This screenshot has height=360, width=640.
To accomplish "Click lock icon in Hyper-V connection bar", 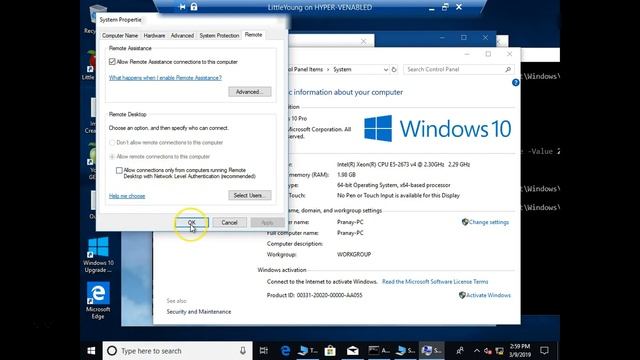I will (194, 7).
